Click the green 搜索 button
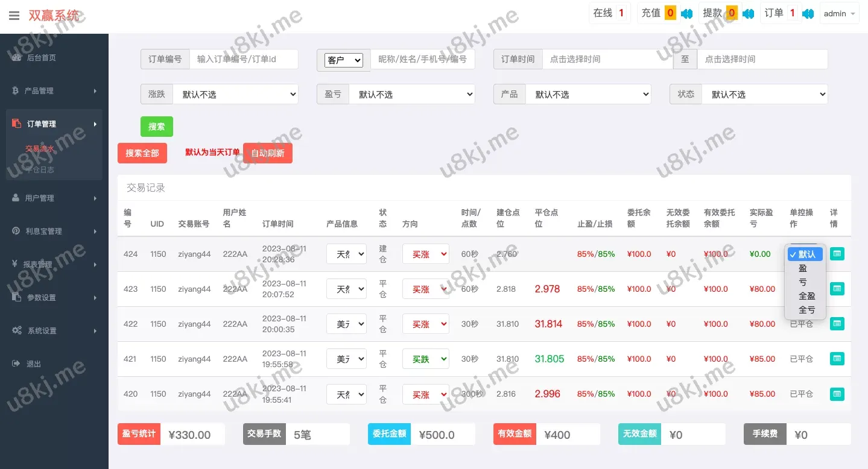This screenshot has height=469, width=868. (x=156, y=127)
